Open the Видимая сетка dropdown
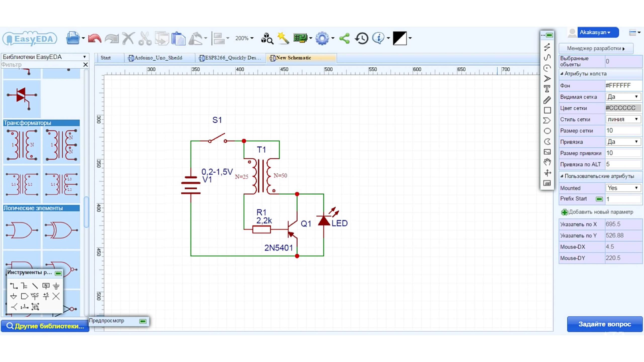Screen dimensions: 644x362 click(623, 97)
